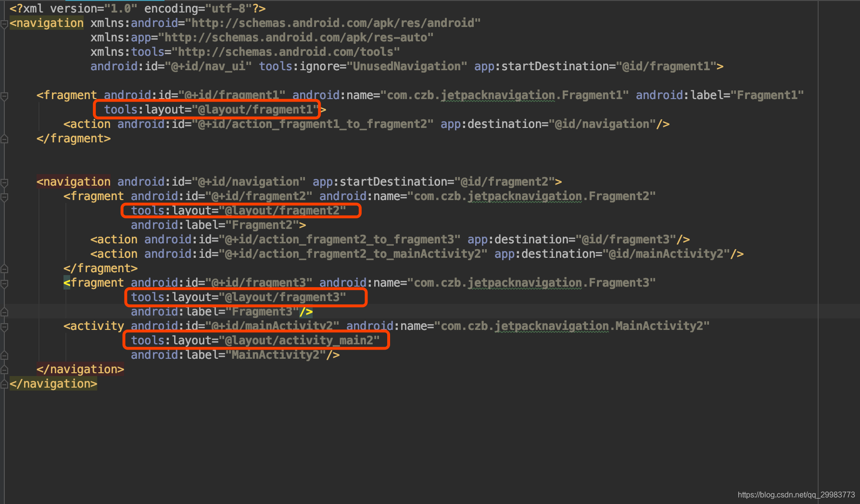Click the action_fragment2_to_fragment3 action id
Viewport: 860px width, 504px height.
click(x=340, y=239)
